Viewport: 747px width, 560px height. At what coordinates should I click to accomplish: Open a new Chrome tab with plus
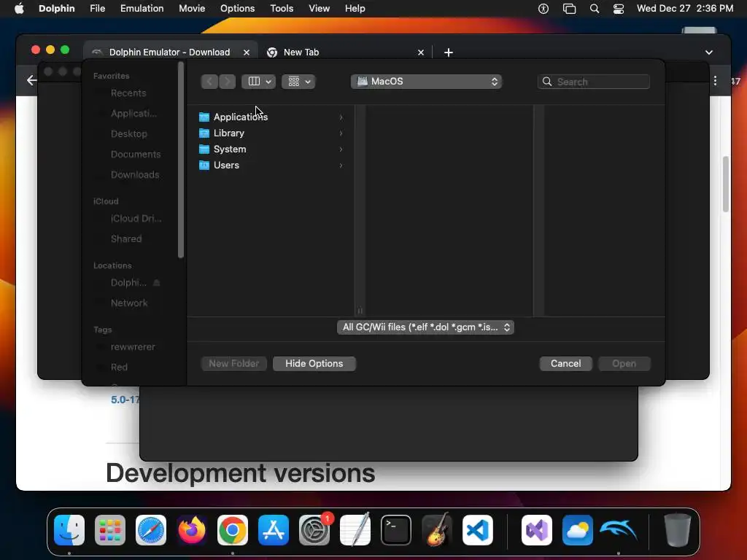point(449,52)
